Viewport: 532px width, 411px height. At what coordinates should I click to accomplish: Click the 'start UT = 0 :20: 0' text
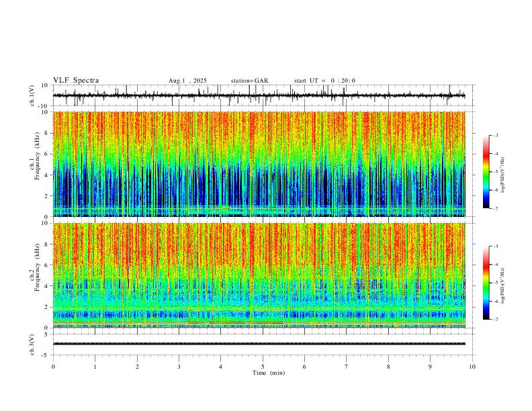point(324,81)
